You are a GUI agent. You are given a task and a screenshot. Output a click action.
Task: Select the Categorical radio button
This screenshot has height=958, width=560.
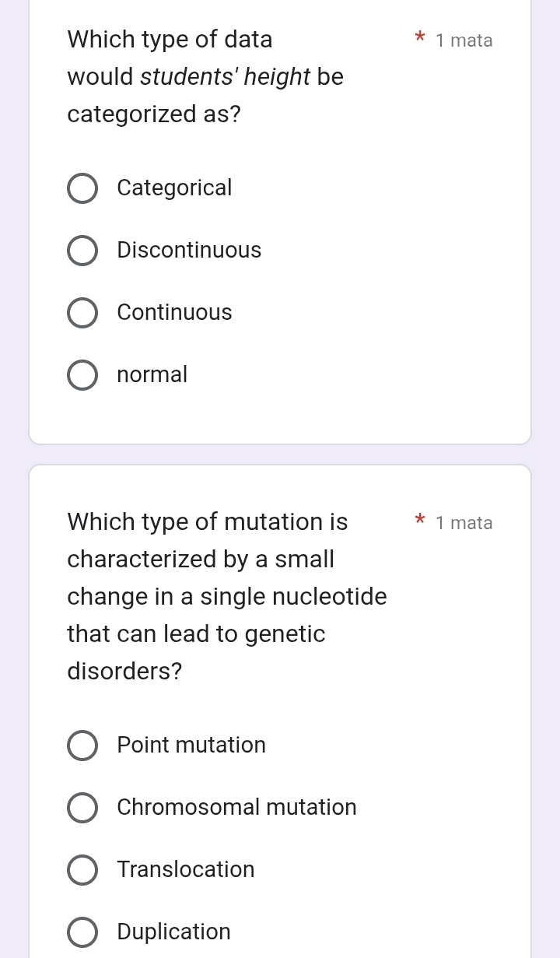point(82,188)
